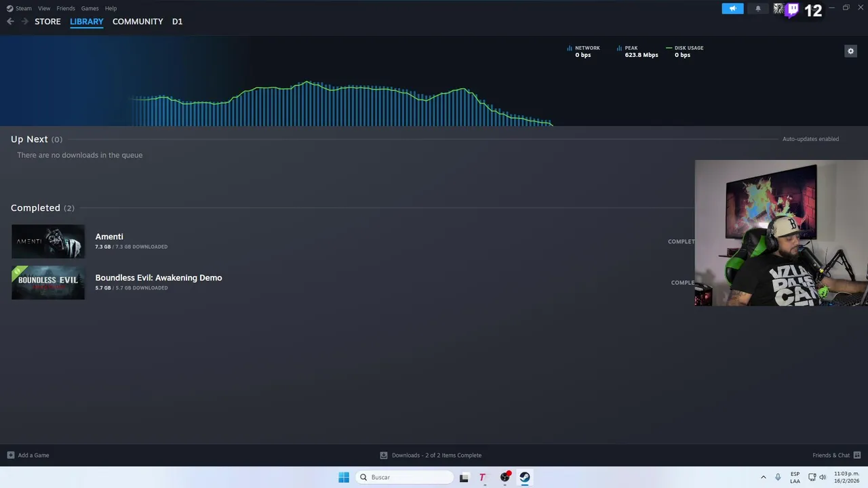The image size is (868, 488).
Task: Click the DISK USAGE 0 bps stat
Action: pyautogui.click(x=685, y=52)
